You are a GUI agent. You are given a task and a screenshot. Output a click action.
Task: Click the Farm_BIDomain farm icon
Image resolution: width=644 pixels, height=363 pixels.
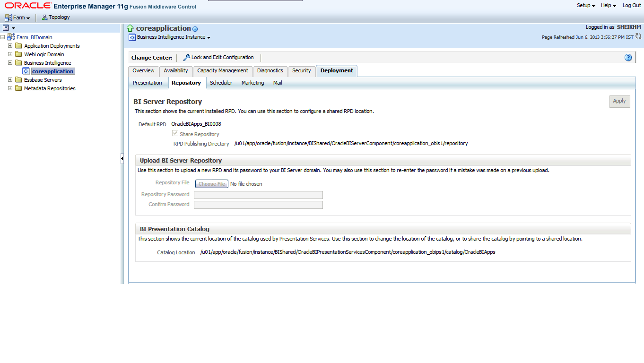click(x=10, y=36)
